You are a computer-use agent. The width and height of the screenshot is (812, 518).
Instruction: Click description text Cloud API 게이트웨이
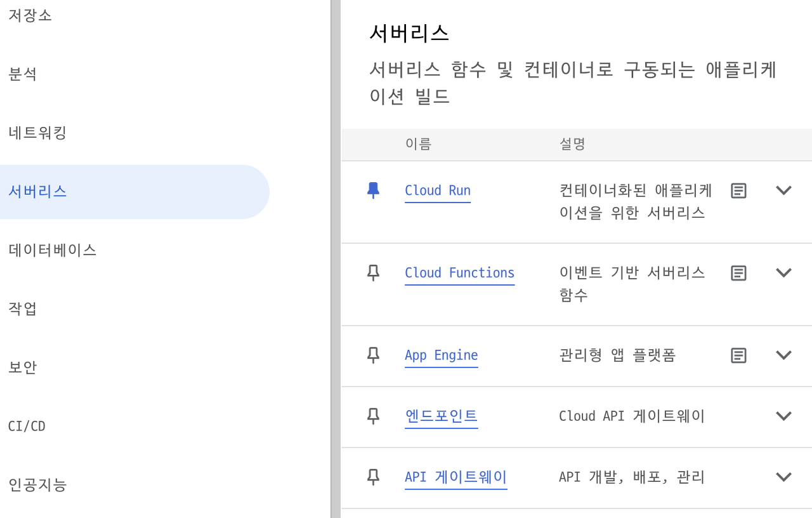(632, 416)
